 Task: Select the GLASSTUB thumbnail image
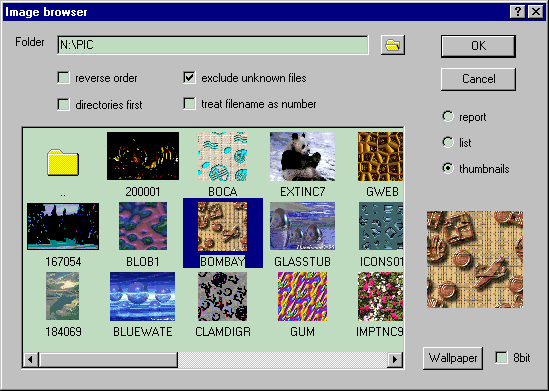pos(302,226)
